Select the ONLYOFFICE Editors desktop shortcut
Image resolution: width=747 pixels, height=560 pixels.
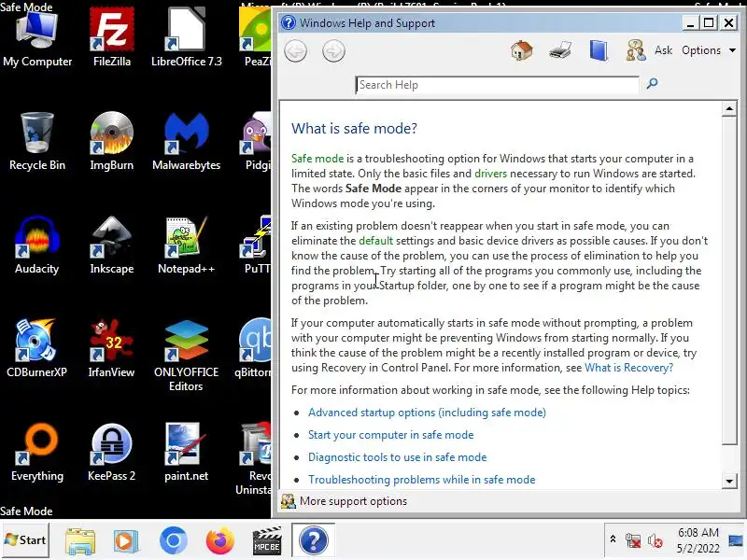pos(186,356)
